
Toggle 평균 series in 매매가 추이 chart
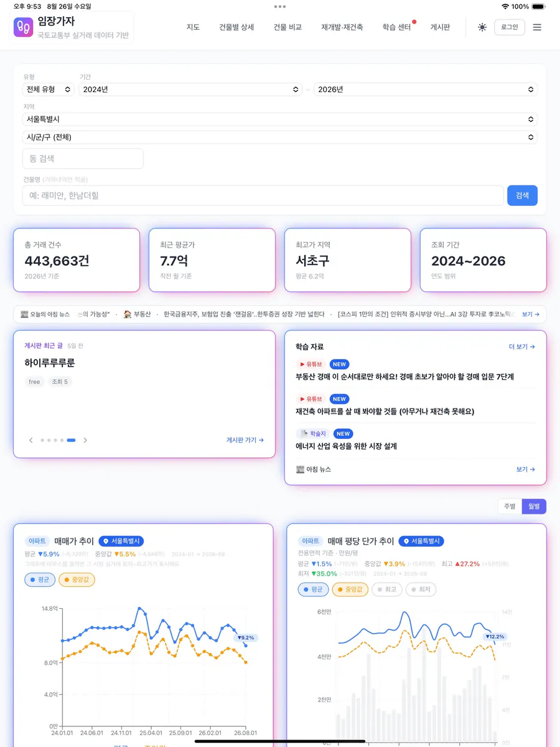(40, 580)
